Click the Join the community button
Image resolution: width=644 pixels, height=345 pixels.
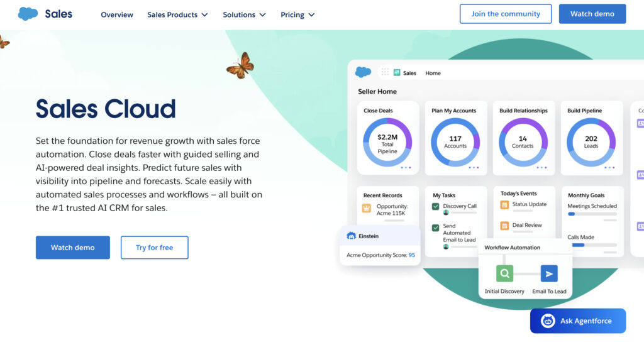point(506,14)
